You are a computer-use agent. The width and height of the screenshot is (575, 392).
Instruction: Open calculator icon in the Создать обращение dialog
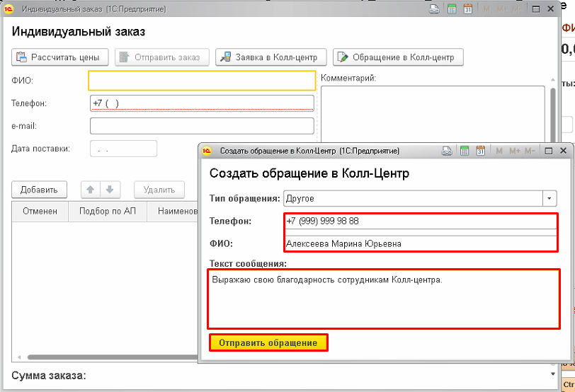point(465,151)
